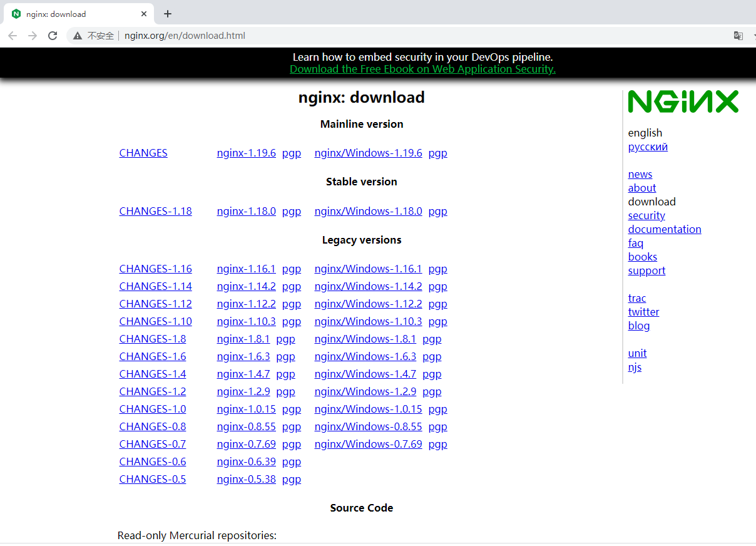756x546 pixels.
Task: Open the Free Ebook on Web Application Security link
Action: tap(422, 69)
